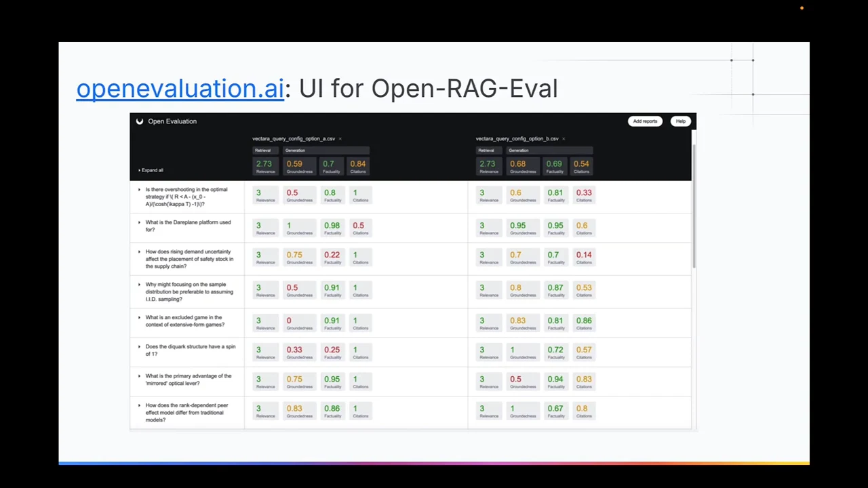Expand the sample distribution I.I.D. question row
The height and width of the screenshot is (488, 868).
click(139, 285)
